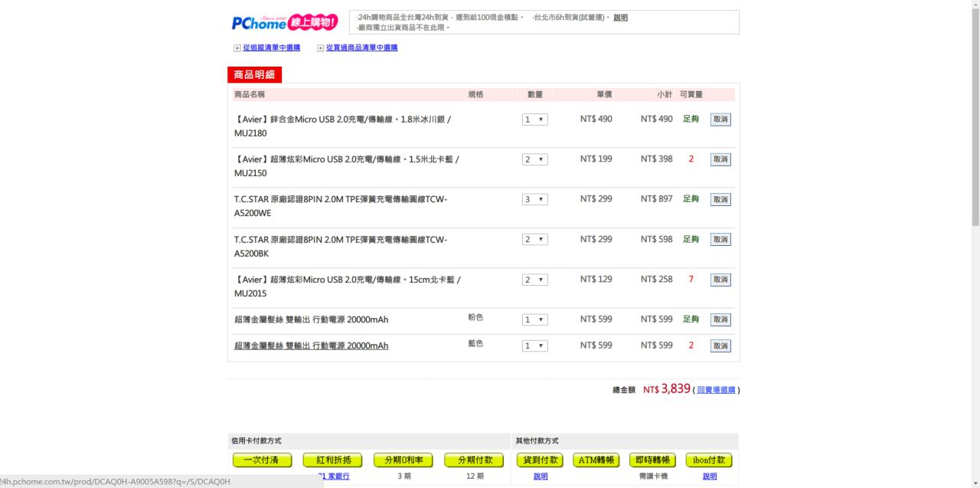980x488 pixels.
Task: Open the 從追蹤清單中選購 link
Action: click(x=272, y=47)
